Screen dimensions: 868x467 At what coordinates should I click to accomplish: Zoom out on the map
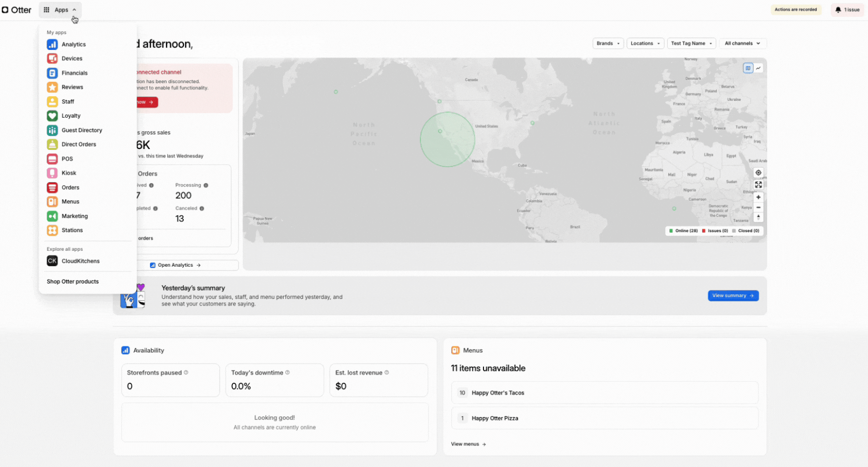click(x=758, y=208)
